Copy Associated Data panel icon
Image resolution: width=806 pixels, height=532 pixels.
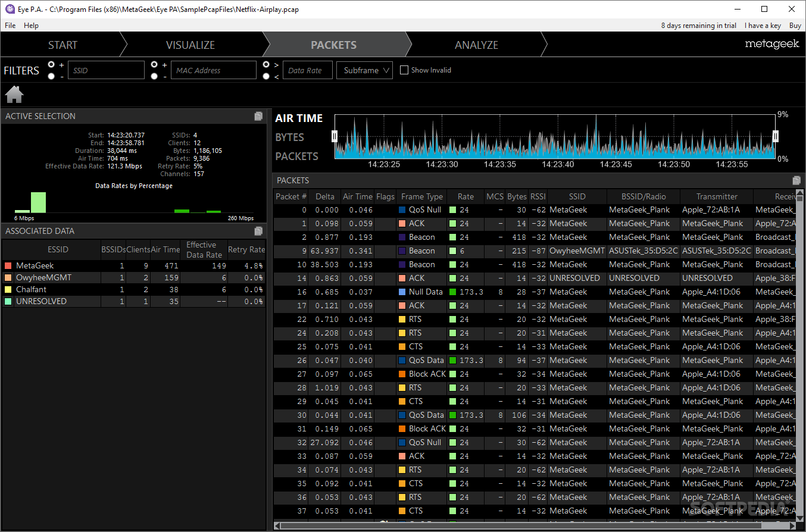(258, 231)
